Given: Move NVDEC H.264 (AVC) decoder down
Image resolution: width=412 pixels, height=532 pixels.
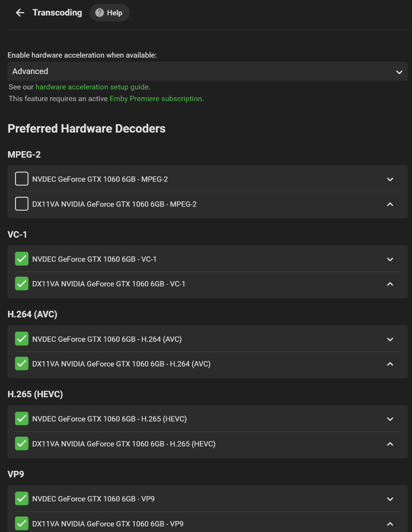Looking at the screenshot, I should [390, 340].
